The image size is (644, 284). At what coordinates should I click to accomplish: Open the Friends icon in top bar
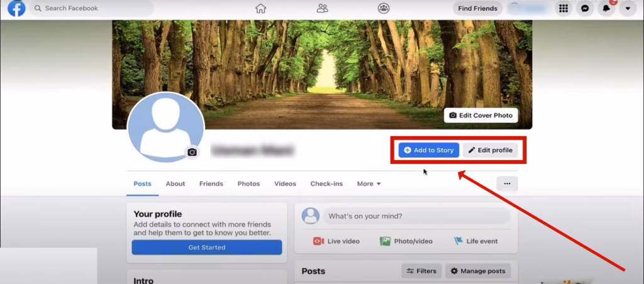click(x=323, y=8)
